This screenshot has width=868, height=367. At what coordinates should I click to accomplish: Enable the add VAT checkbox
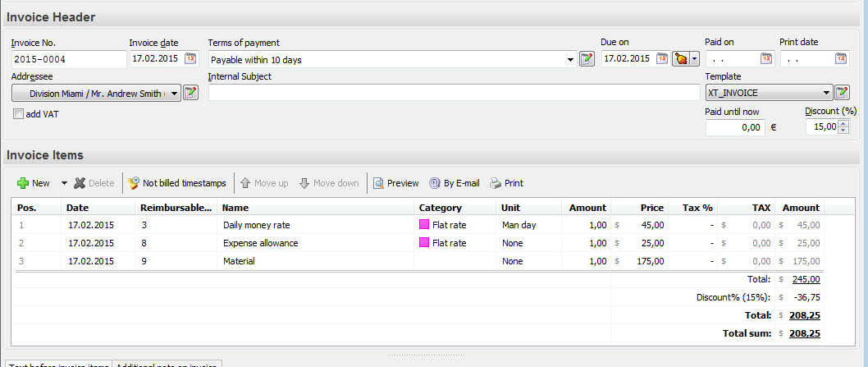point(19,114)
